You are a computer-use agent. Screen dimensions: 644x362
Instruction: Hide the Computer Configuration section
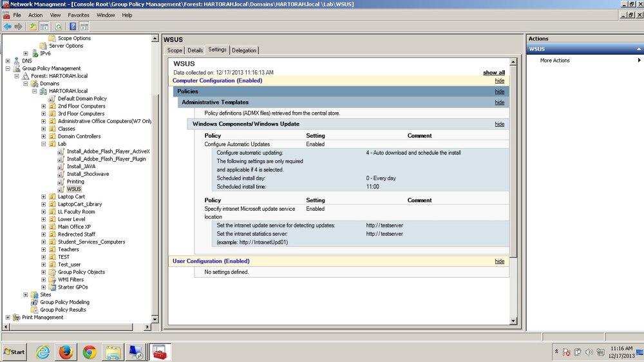pos(500,81)
